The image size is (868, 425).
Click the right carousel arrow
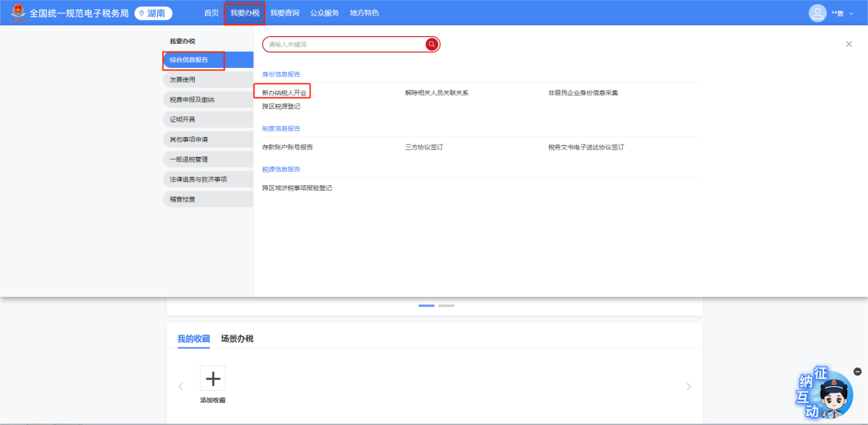pyautogui.click(x=688, y=387)
